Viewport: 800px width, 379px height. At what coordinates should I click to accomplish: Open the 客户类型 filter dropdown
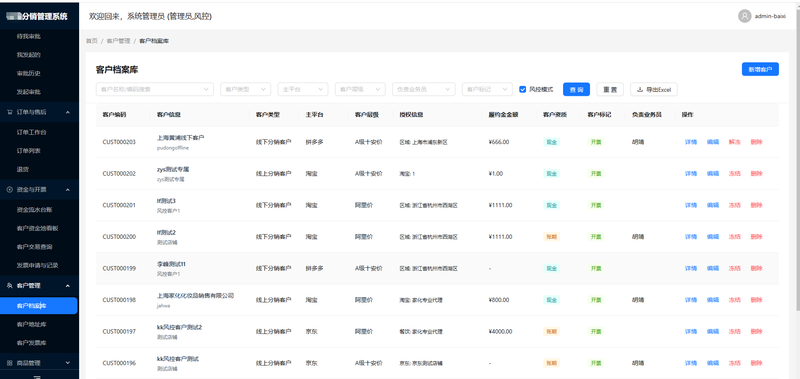click(x=245, y=89)
